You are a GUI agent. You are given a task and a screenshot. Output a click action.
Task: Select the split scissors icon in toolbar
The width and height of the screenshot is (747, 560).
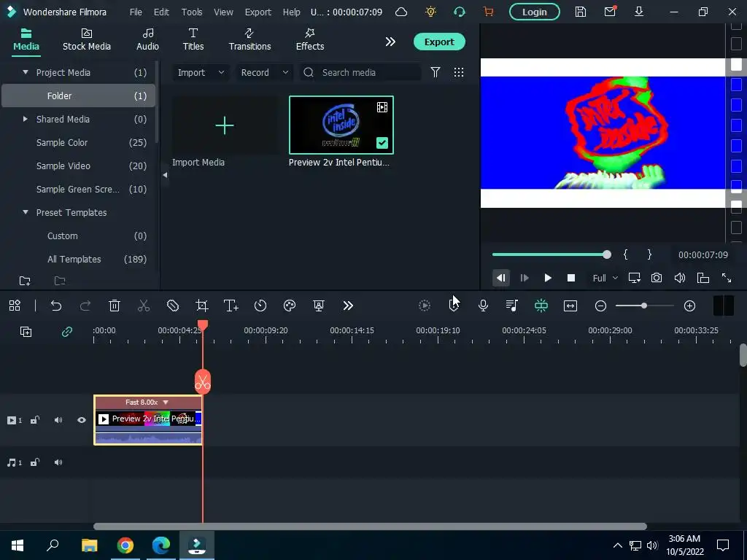point(144,306)
